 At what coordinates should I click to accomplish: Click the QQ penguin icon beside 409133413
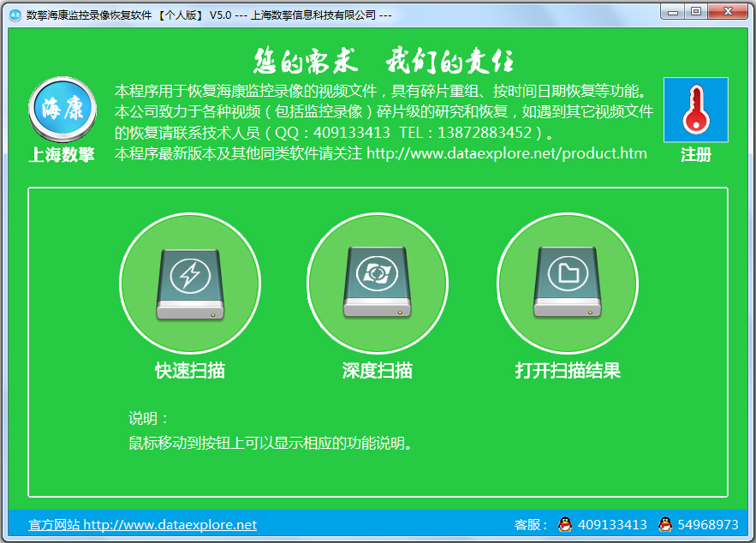pyautogui.click(x=566, y=524)
